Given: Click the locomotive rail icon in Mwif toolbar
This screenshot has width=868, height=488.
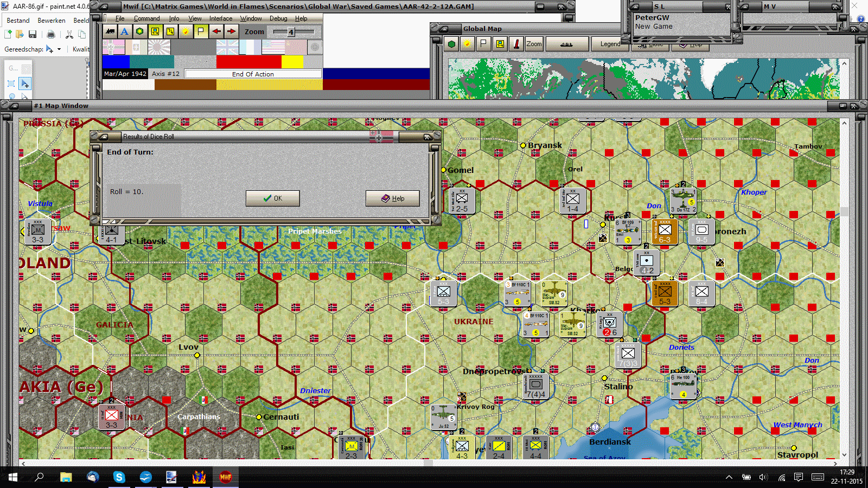Looking at the screenshot, I should coord(110,31).
